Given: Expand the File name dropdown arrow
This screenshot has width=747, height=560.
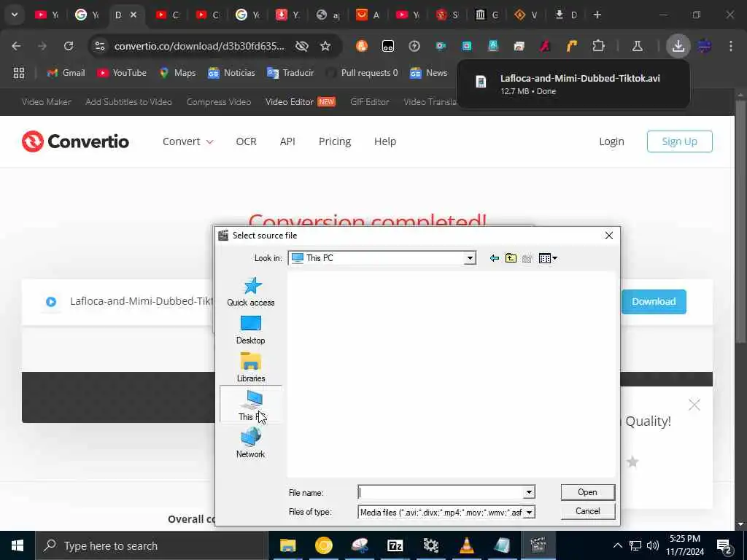Looking at the screenshot, I should pyautogui.click(x=529, y=492).
